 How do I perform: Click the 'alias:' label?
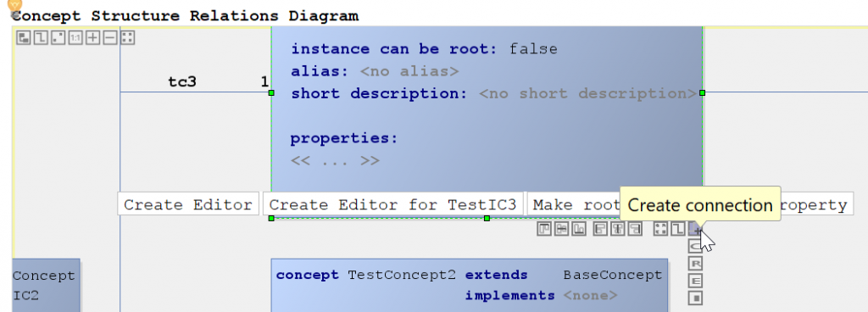coord(320,71)
